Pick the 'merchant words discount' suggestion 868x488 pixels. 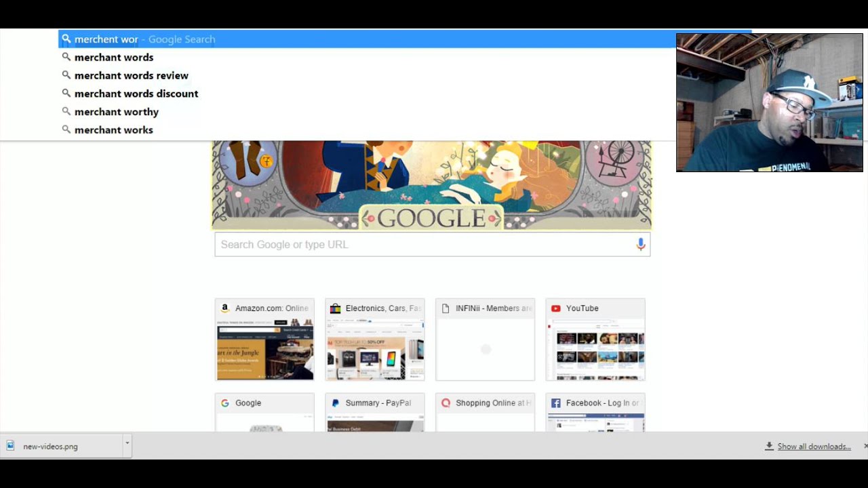coord(136,94)
